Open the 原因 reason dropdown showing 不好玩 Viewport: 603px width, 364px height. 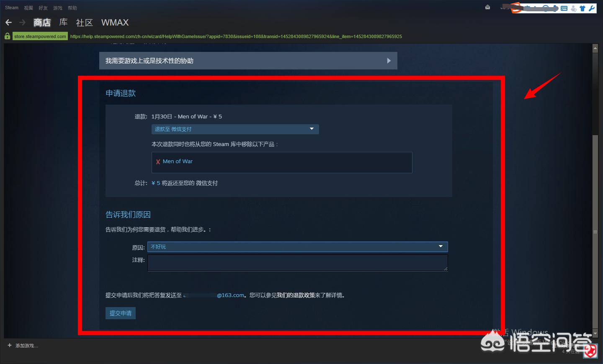coord(297,246)
